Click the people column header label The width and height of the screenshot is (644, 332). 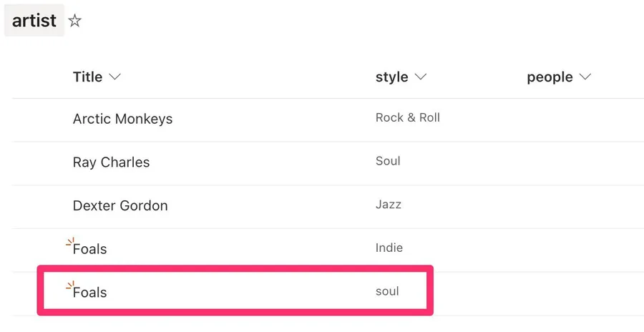pyautogui.click(x=550, y=77)
